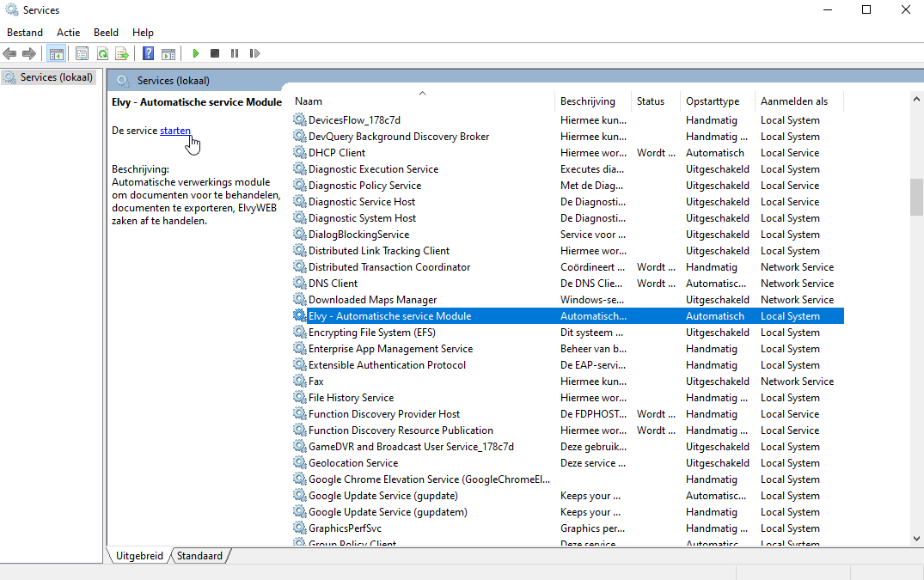Select Extensible Authentication Protocol service
This screenshot has height=580, width=924.
[x=568, y=365]
